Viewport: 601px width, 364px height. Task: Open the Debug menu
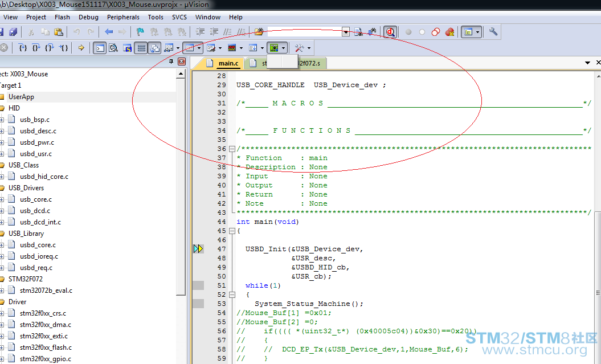coord(88,17)
